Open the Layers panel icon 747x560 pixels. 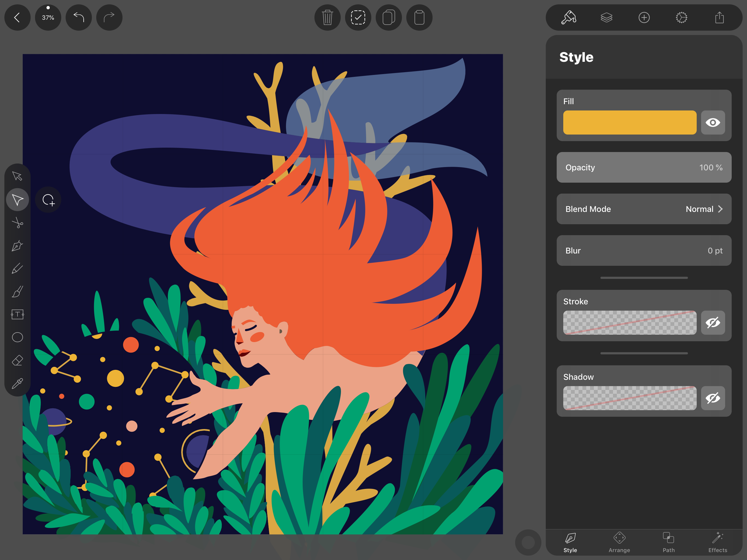[606, 17]
